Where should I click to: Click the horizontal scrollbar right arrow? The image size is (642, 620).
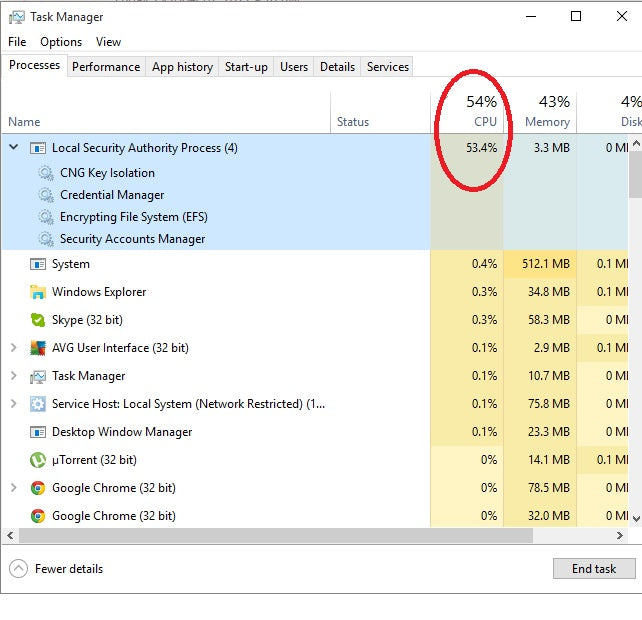(x=620, y=535)
